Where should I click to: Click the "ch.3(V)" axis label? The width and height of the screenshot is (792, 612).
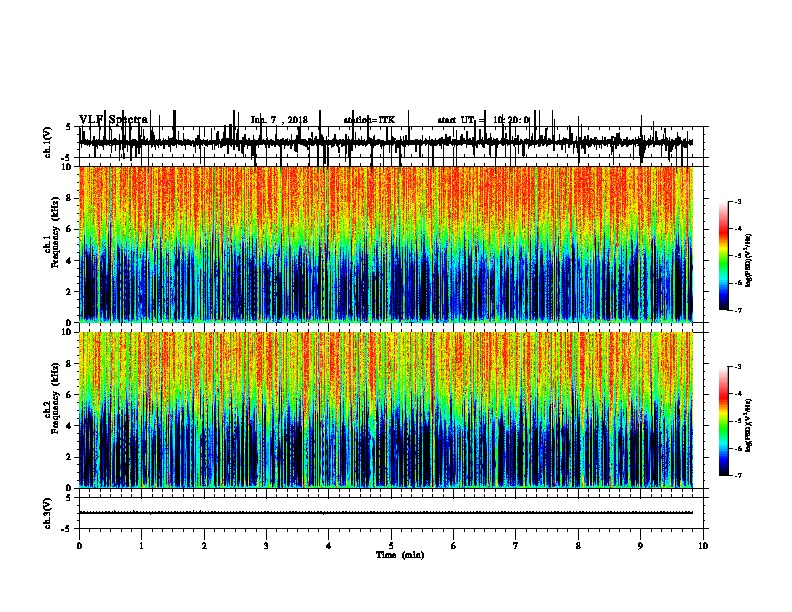pos(48,513)
